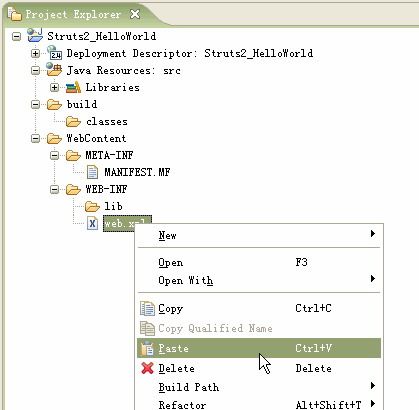Viewport: 419px width, 410px height.
Task: Click the META-INF folder icon
Action: [73, 155]
